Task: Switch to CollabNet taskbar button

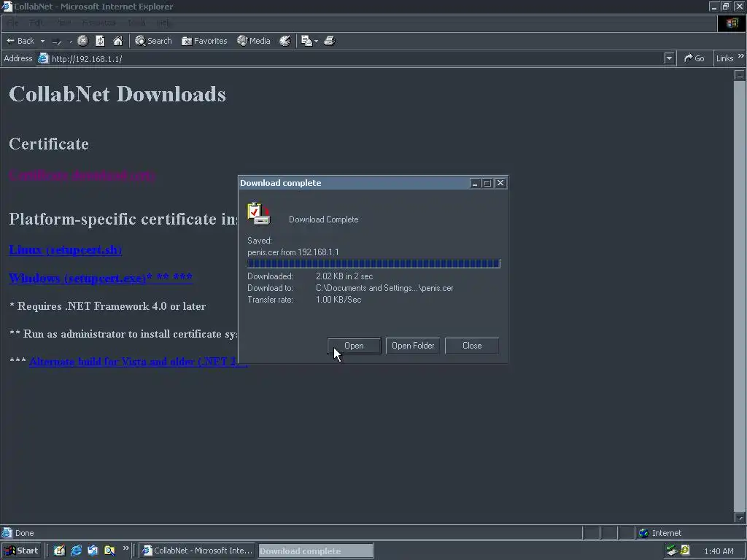Action: (x=197, y=551)
